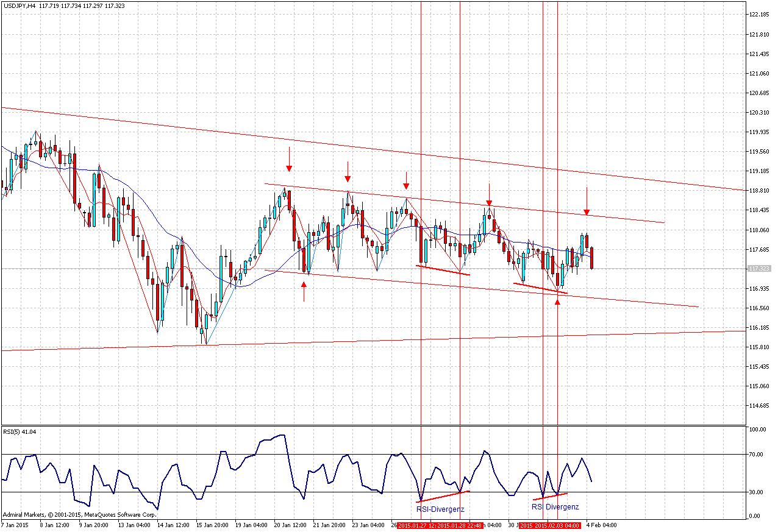Viewport: 778px width, 532px height.
Task: Click the '21 Jan 20:00' time label
Action: pyautogui.click(x=329, y=525)
